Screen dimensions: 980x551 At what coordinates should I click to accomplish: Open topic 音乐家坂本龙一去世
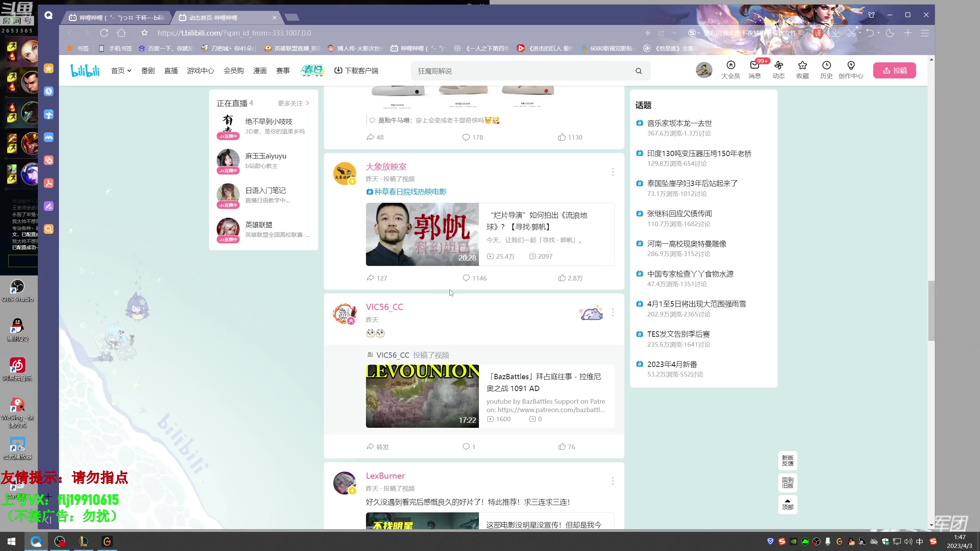(679, 123)
